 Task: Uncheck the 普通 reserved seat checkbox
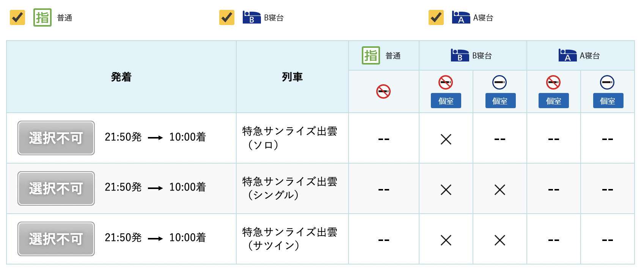(x=17, y=17)
